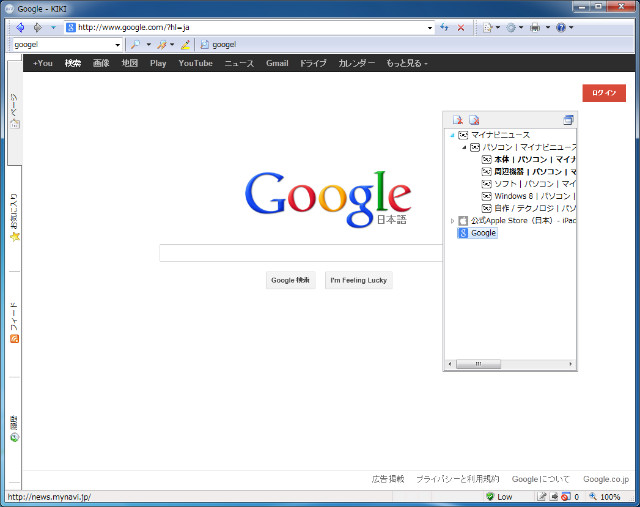Click the red ログイン button

coord(604,93)
